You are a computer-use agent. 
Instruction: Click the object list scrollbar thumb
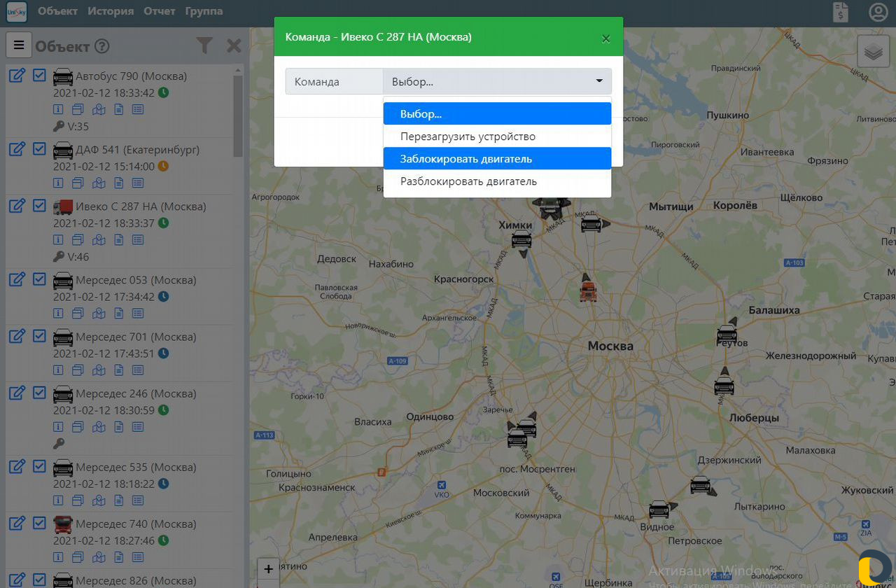point(238,115)
